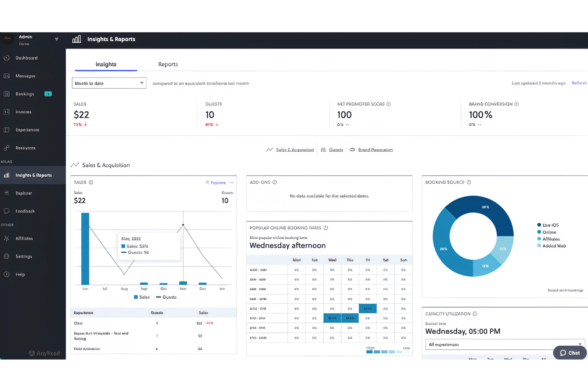Open the Experiences sidebar icon
The width and height of the screenshot is (588, 392).
click(7, 130)
